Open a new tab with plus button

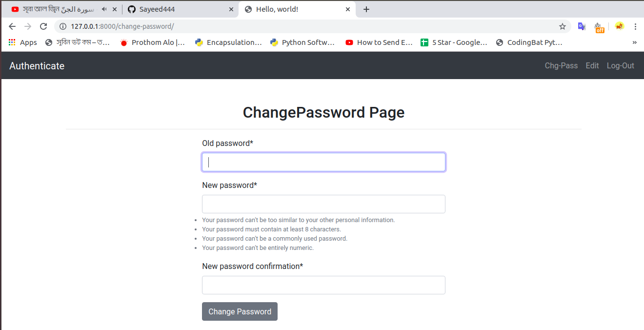(366, 9)
